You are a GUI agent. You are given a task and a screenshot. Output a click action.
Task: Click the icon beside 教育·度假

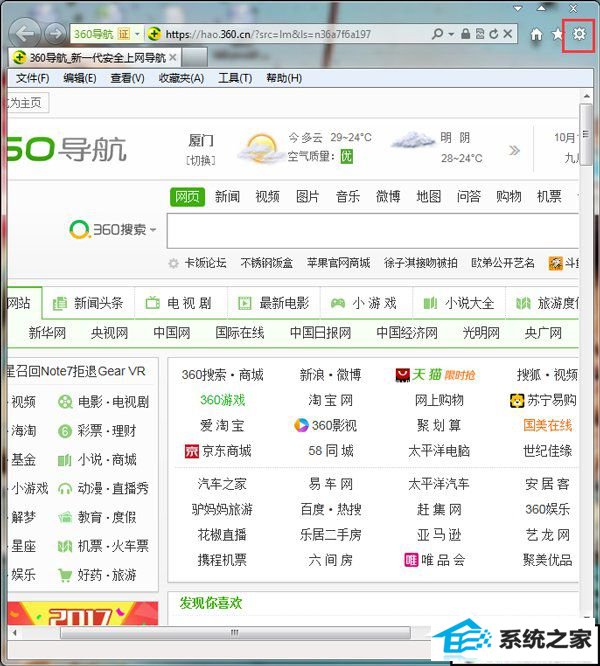tap(65, 517)
